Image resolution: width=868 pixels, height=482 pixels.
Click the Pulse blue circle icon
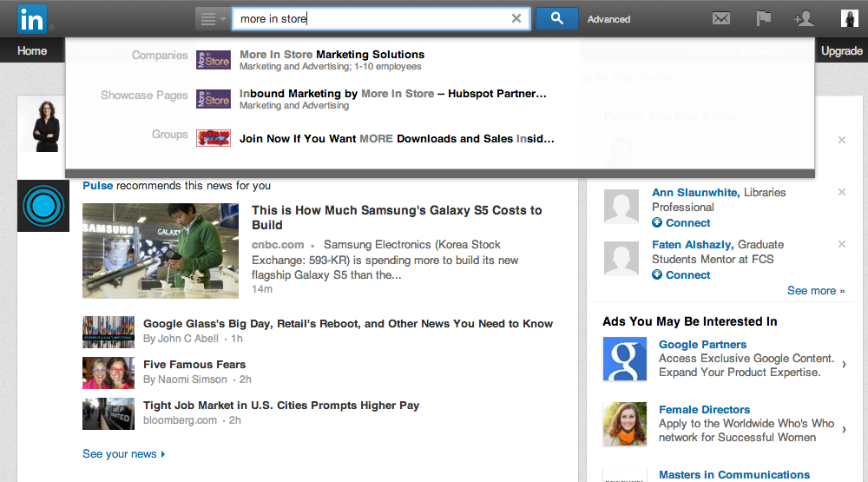tap(43, 206)
